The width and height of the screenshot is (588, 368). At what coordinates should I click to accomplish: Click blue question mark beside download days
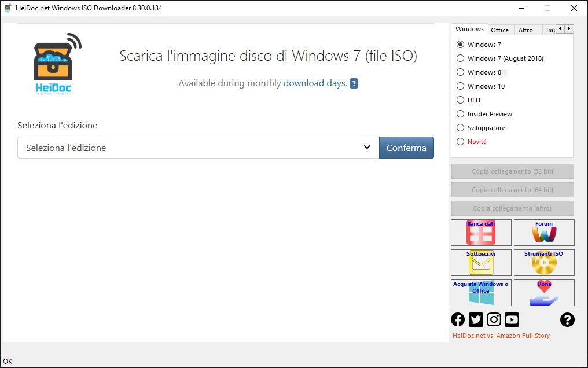pyautogui.click(x=354, y=83)
